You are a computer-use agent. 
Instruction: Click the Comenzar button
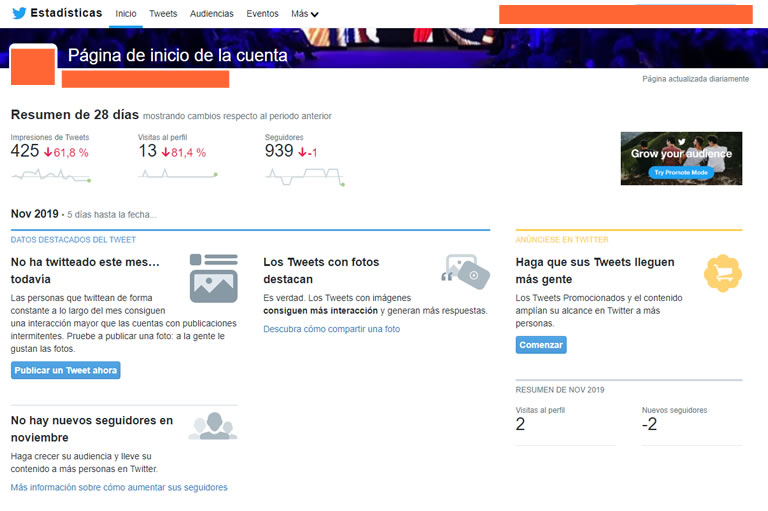541,345
